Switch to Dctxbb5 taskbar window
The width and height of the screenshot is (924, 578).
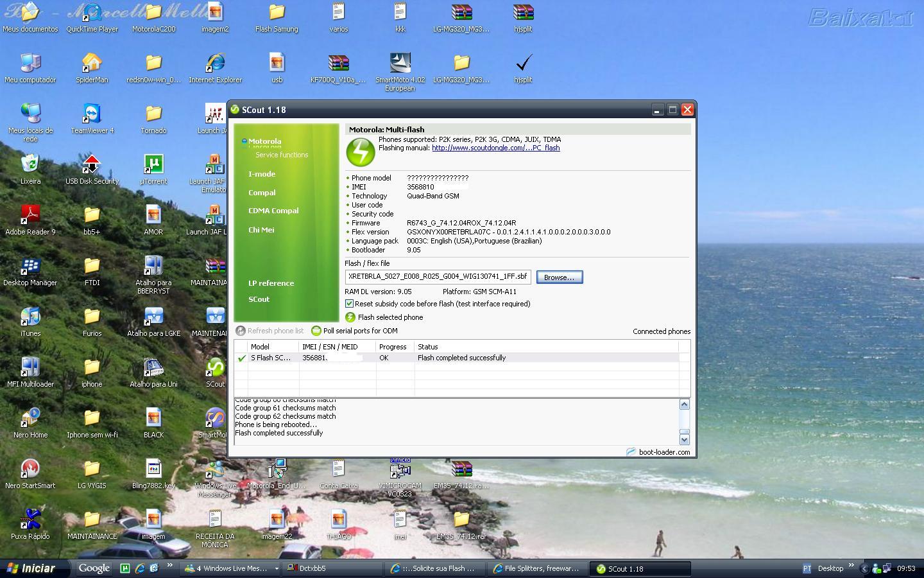coord(334,568)
